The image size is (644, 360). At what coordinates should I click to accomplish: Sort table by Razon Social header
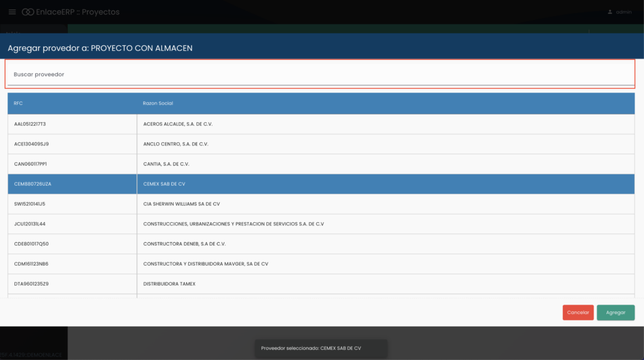(x=158, y=103)
